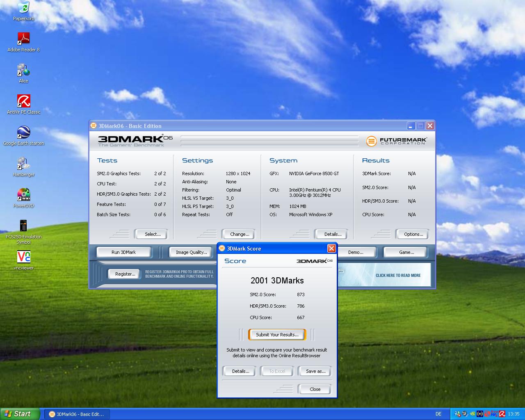
Task: Click the Run 3DMark button
Action: click(x=123, y=252)
